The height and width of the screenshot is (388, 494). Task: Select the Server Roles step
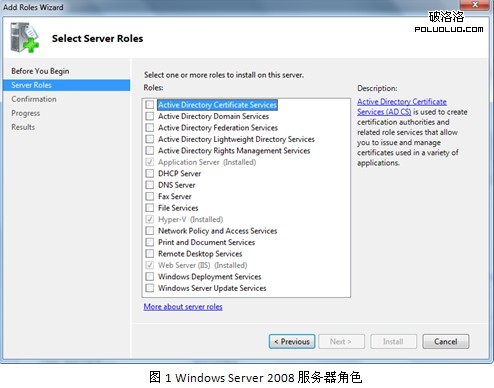(x=66, y=85)
